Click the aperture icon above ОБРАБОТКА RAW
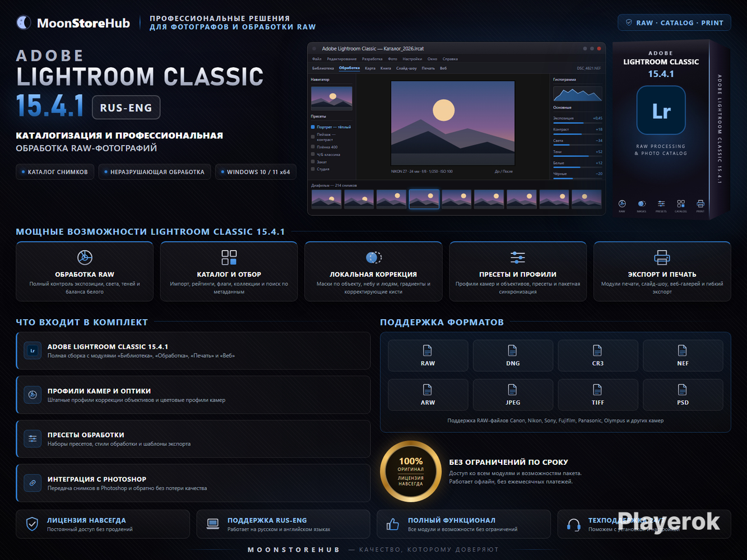Viewport: 747px width, 560px height. 85,257
